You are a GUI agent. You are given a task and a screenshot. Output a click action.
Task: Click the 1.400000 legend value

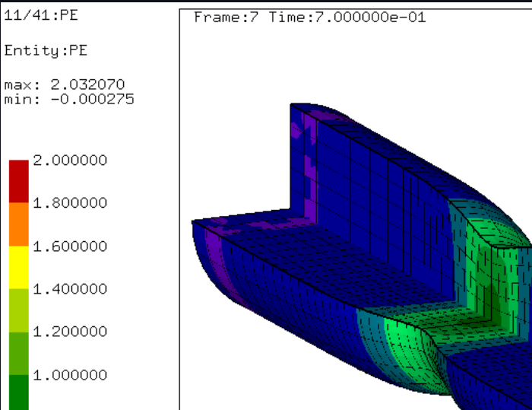pyautogui.click(x=70, y=289)
